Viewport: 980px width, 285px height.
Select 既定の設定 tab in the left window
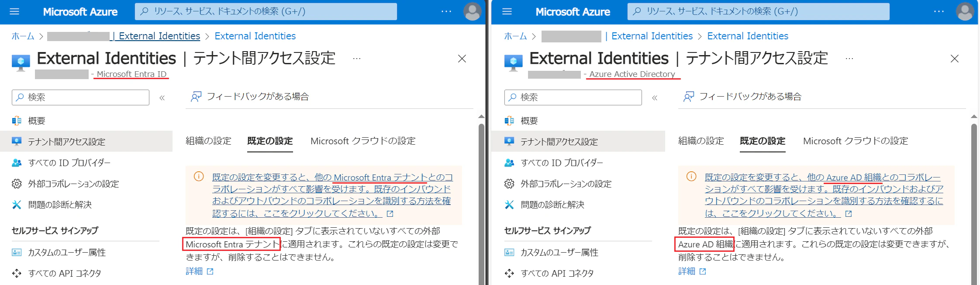click(270, 141)
